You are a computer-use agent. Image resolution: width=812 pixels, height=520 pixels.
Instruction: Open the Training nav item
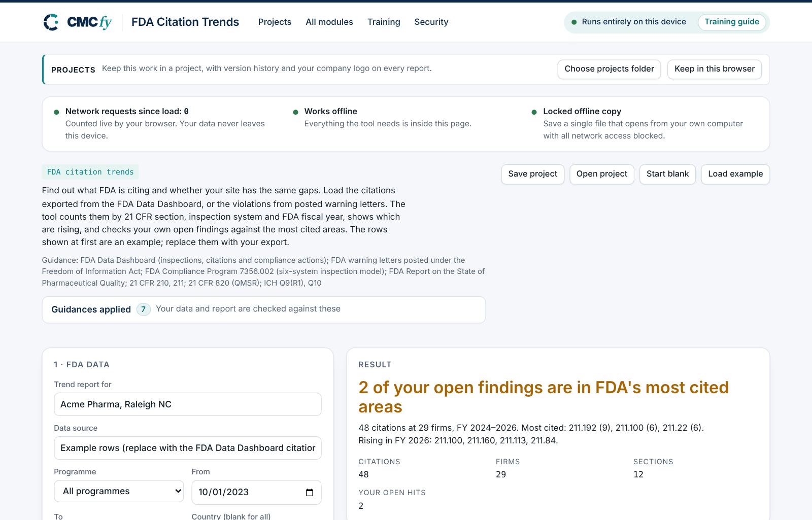384,22
